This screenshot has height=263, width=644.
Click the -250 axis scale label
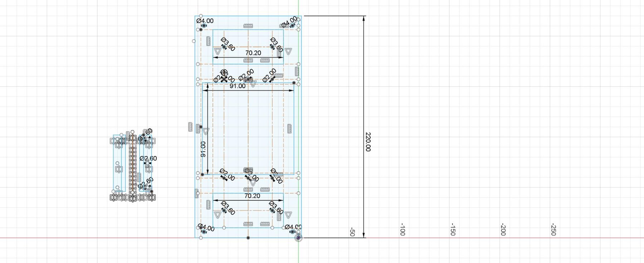tap(553, 230)
